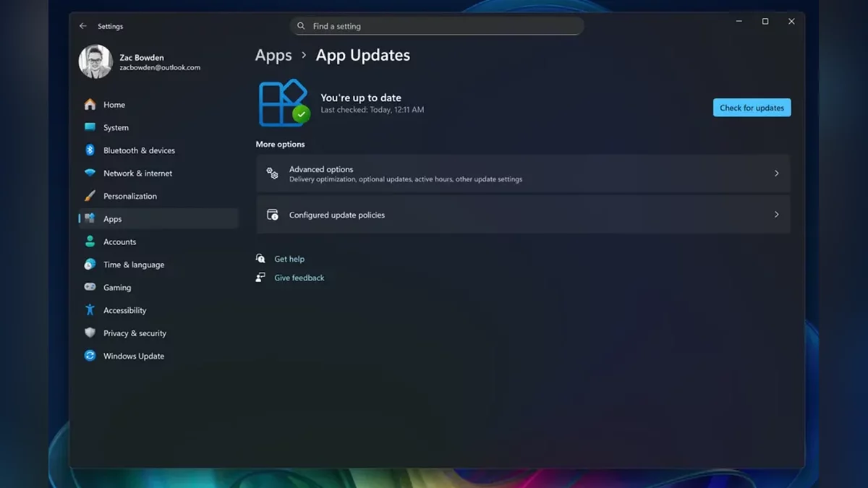Screen dimensions: 868x488
Task: Open Bluetooth & devices category
Action: tap(158, 150)
